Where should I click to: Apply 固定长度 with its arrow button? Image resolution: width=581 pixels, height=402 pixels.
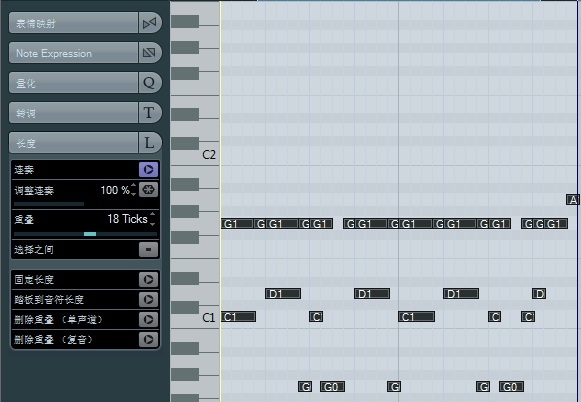pyautogui.click(x=149, y=279)
